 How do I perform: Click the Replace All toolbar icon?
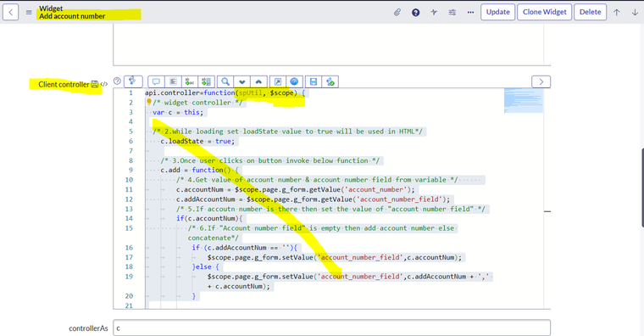click(x=207, y=81)
